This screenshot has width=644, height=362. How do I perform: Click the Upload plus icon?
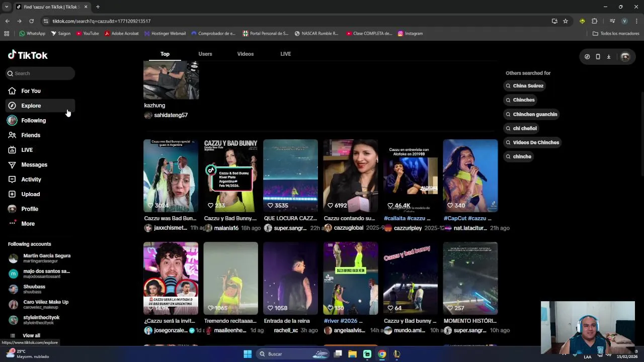pos(12,194)
